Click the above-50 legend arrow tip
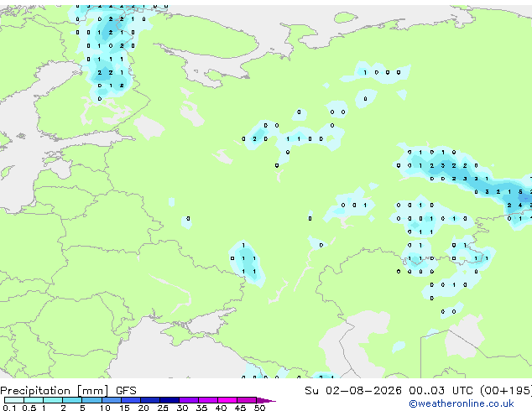Screen dimensions: 532x411 [266, 400]
